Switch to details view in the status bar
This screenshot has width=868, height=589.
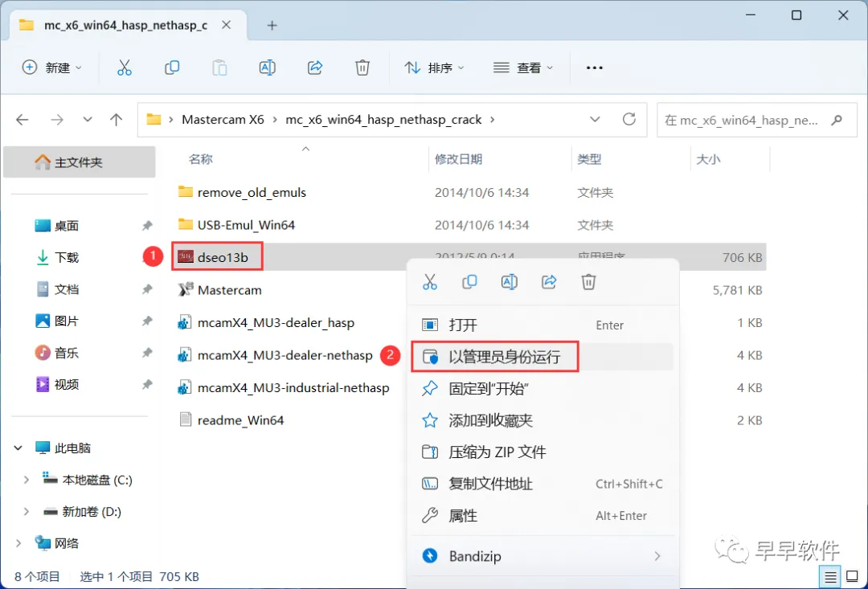[x=829, y=577]
